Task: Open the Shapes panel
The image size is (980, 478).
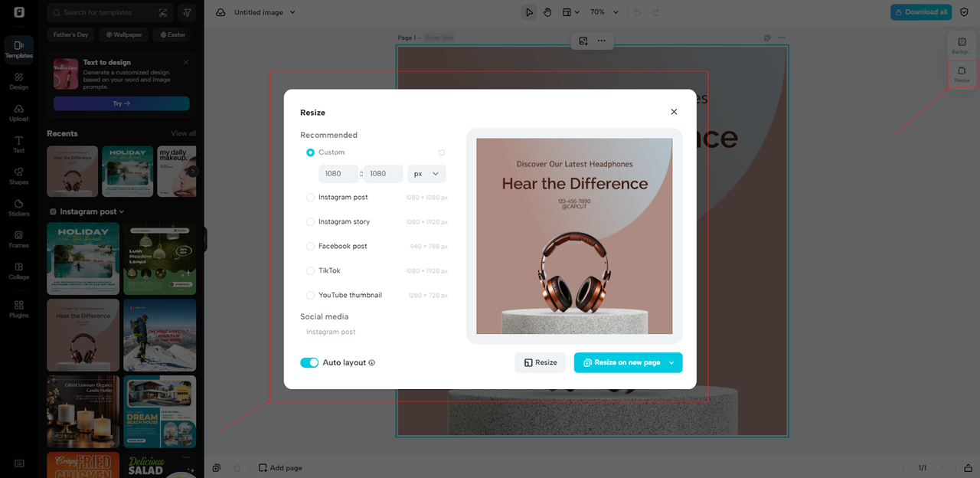Action: tap(18, 176)
